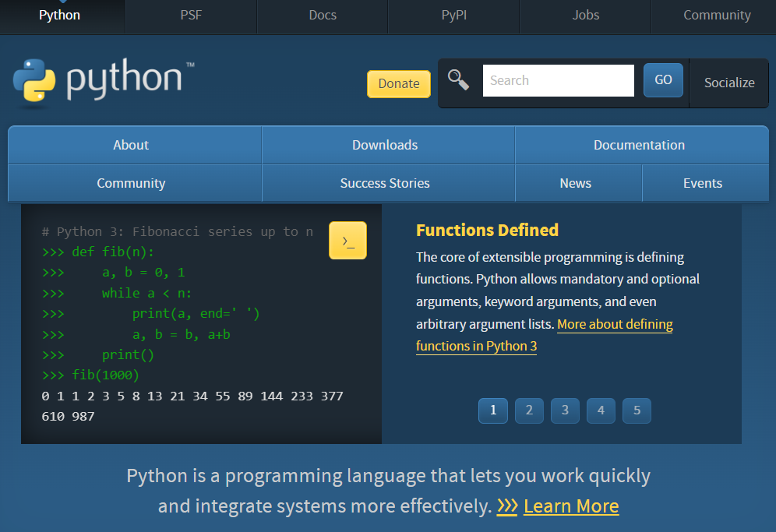
Task: Go to slide 5 of the carousel
Action: click(637, 410)
